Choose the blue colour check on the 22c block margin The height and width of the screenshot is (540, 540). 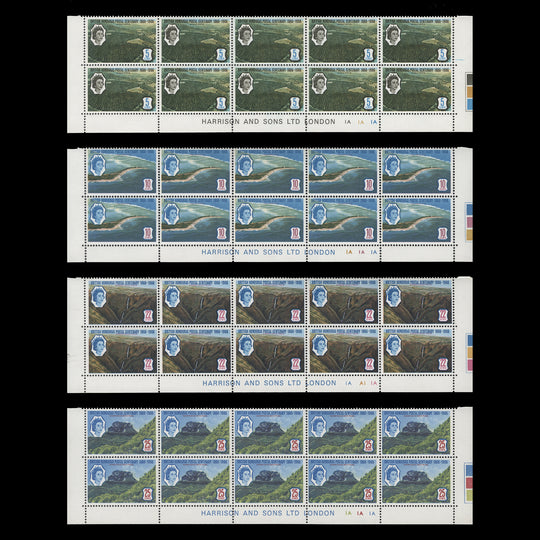tap(469, 340)
